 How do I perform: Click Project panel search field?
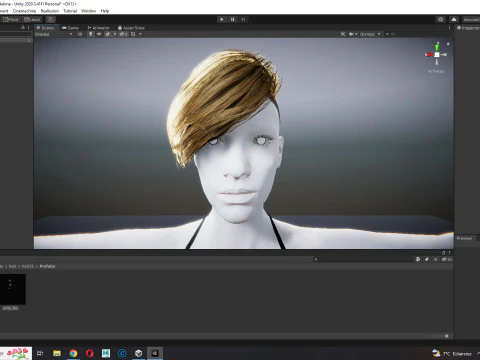[365, 259]
